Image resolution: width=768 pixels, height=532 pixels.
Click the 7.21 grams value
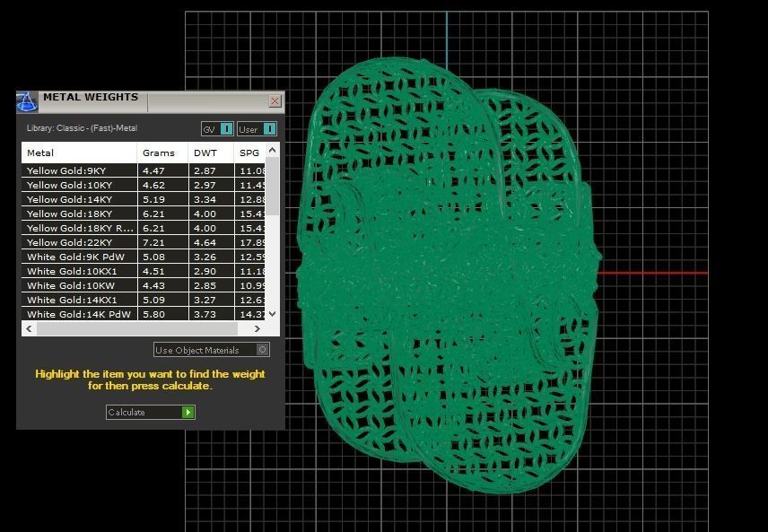(153, 242)
